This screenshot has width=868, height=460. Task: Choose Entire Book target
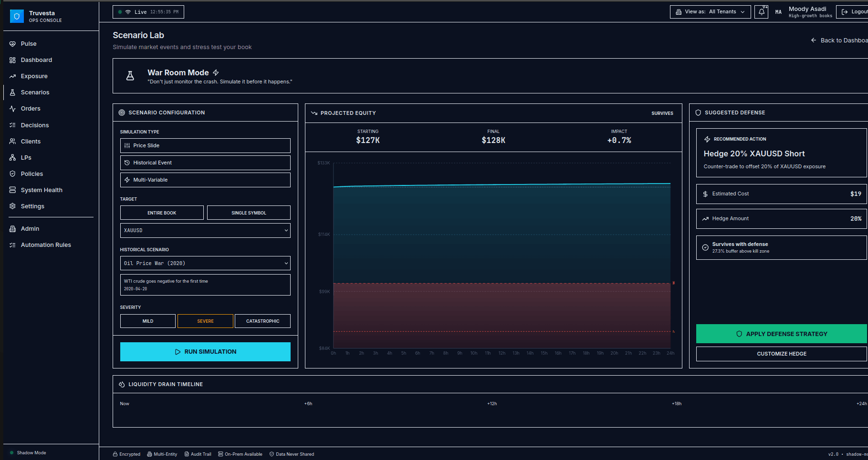pos(162,213)
